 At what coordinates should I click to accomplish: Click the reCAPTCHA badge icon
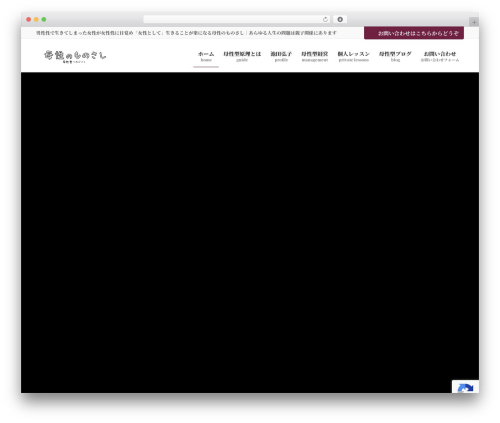click(465, 387)
